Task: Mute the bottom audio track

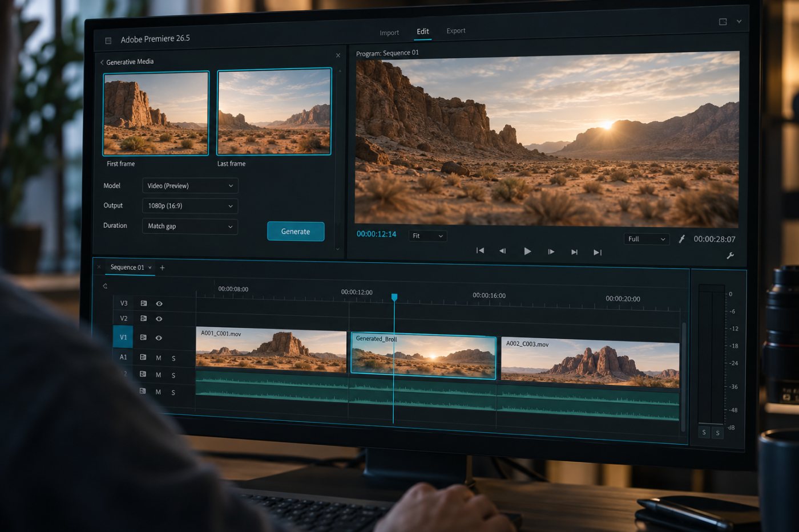Action: 159,392
